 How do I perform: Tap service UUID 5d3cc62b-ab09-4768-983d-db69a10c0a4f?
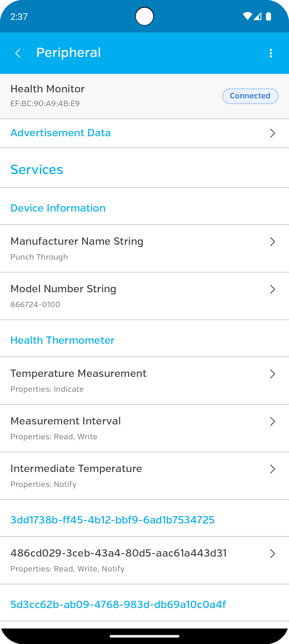[118, 604]
